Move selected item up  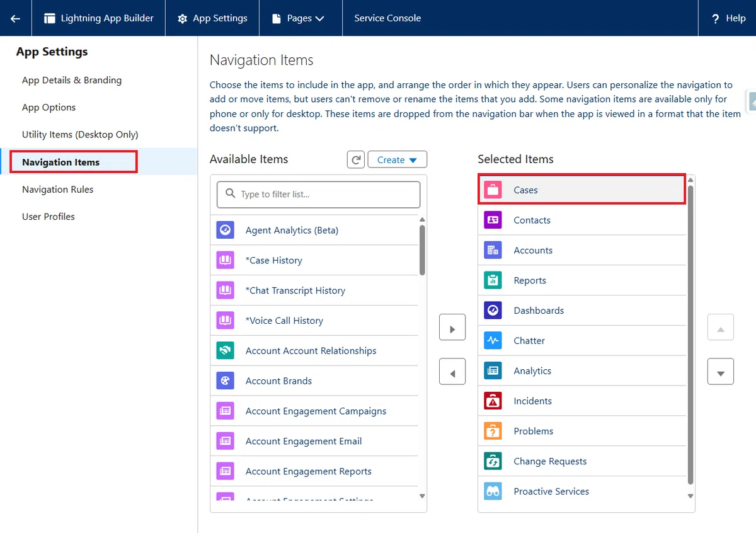point(721,328)
